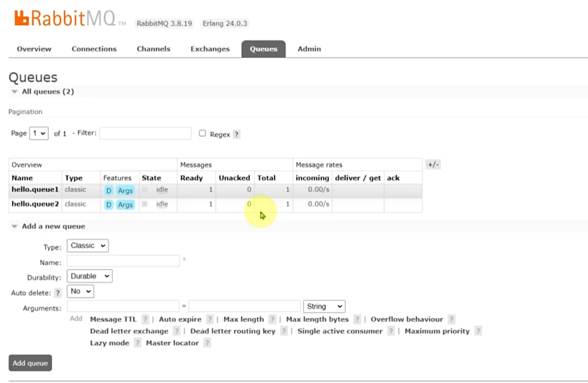Sort queues by incoming rate header
Image resolution: width=588 pixels, height=383 pixels.
coord(312,178)
